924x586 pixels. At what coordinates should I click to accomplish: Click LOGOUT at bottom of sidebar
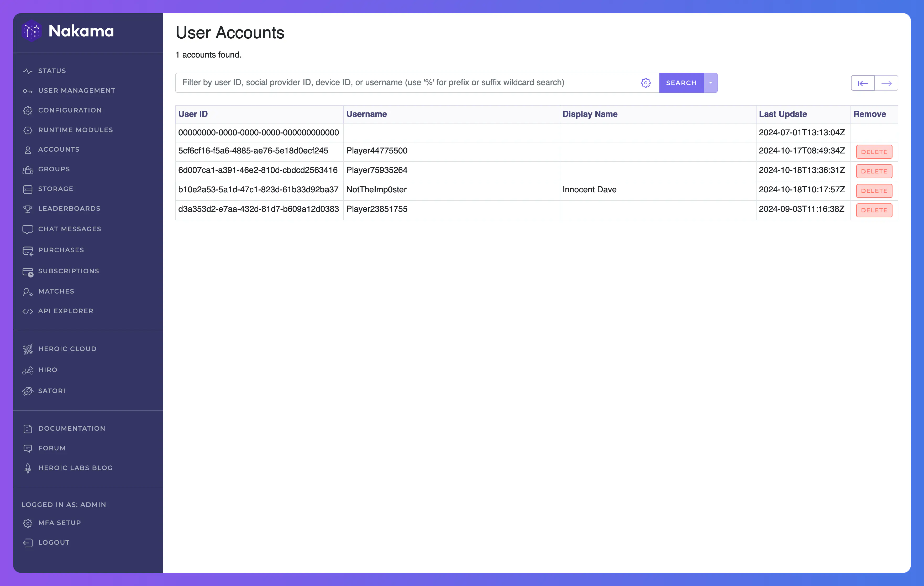pyautogui.click(x=54, y=542)
